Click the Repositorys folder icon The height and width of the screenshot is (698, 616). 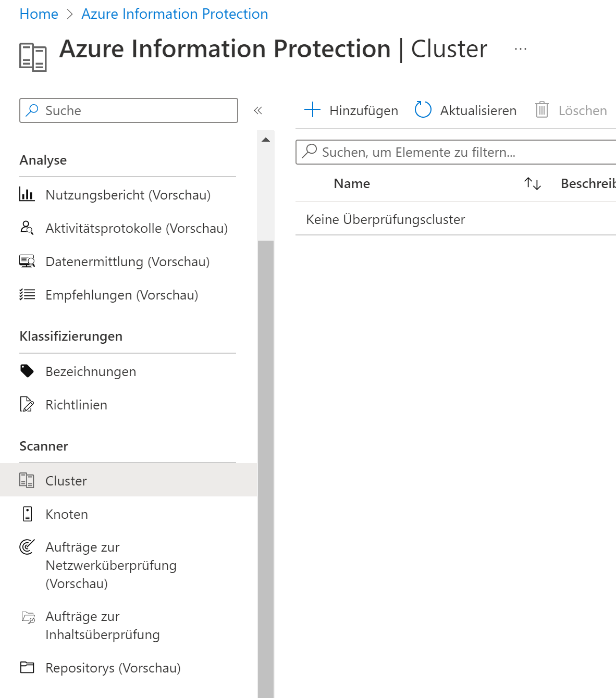pos(26,668)
